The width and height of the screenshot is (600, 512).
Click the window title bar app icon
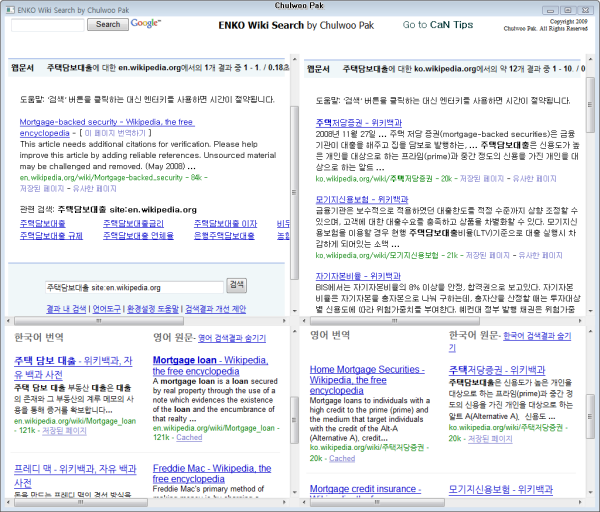coord(10,10)
